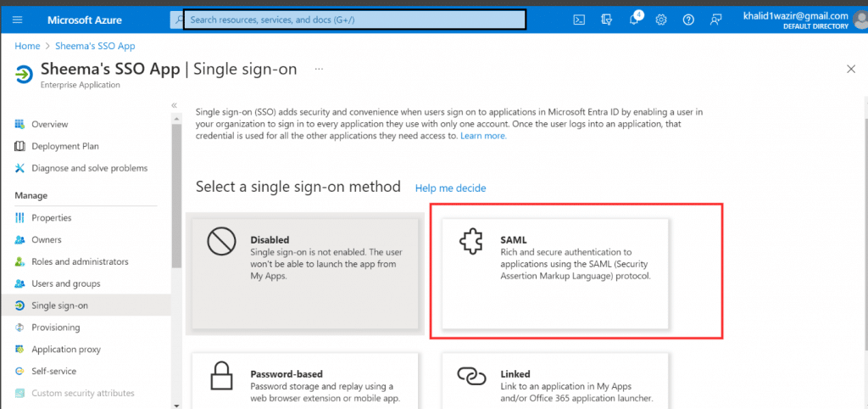The width and height of the screenshot is (868, 409).
Task: Focus the Search resources search box
Action: pos(354,20)
